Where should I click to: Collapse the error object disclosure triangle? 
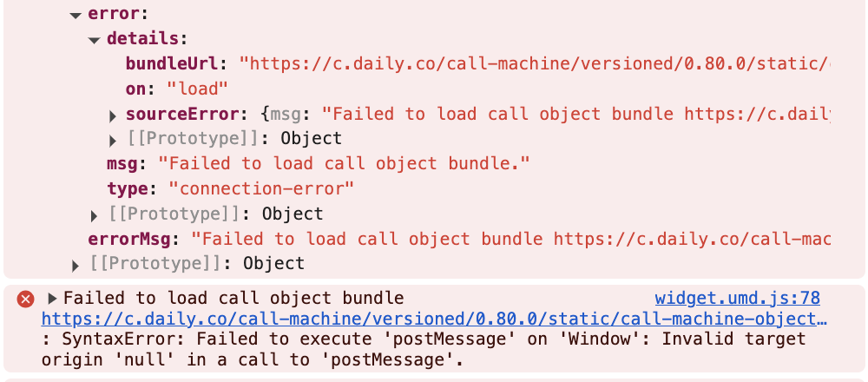76,15
